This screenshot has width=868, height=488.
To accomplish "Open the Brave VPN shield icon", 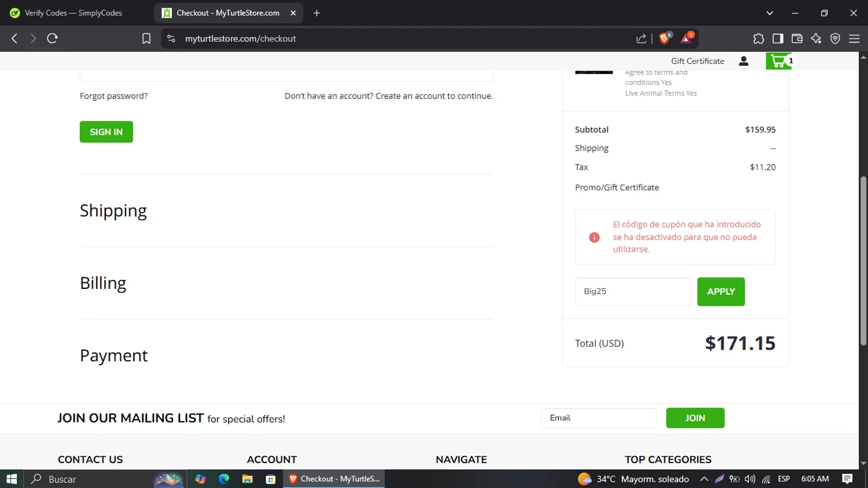I will (835, 38).
